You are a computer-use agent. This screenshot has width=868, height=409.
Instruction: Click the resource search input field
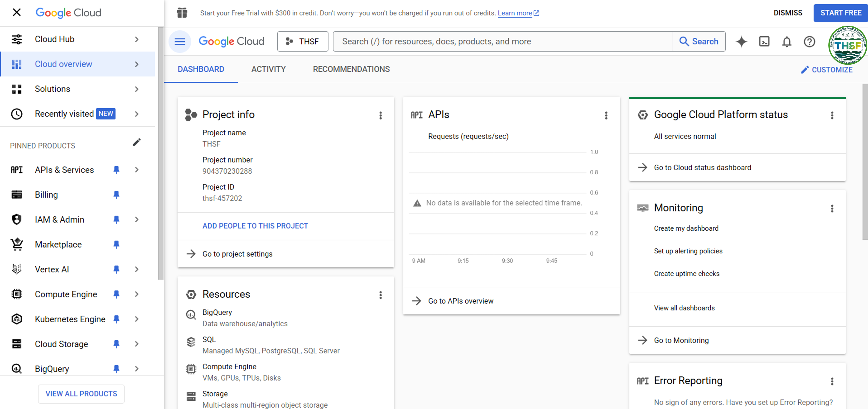point(502,41)
